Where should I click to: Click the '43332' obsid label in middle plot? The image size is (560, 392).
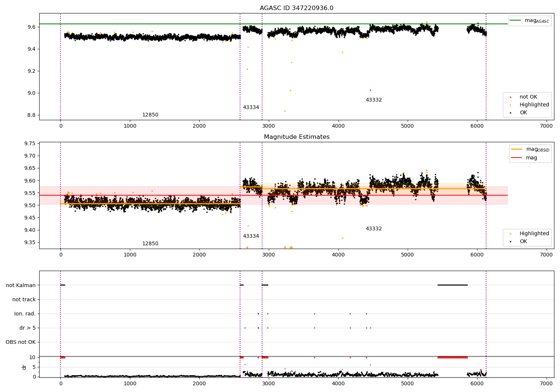click(x=374, y=229)
